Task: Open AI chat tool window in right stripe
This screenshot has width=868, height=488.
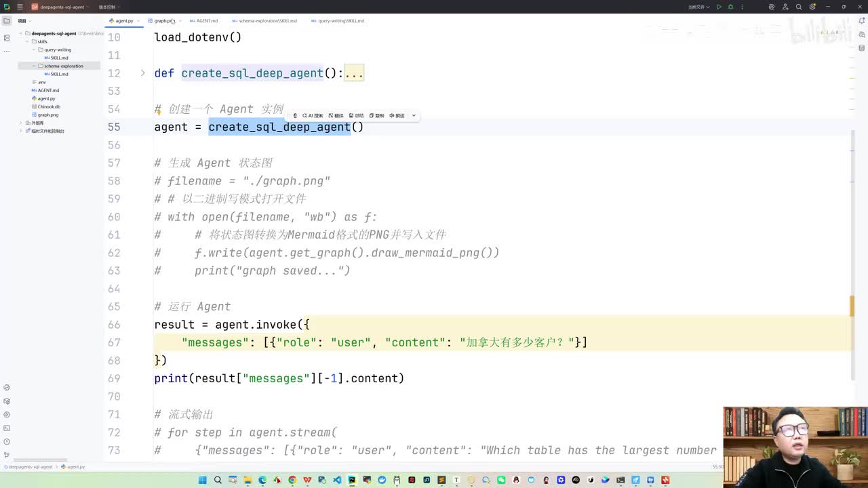Action: click(861, 35)
